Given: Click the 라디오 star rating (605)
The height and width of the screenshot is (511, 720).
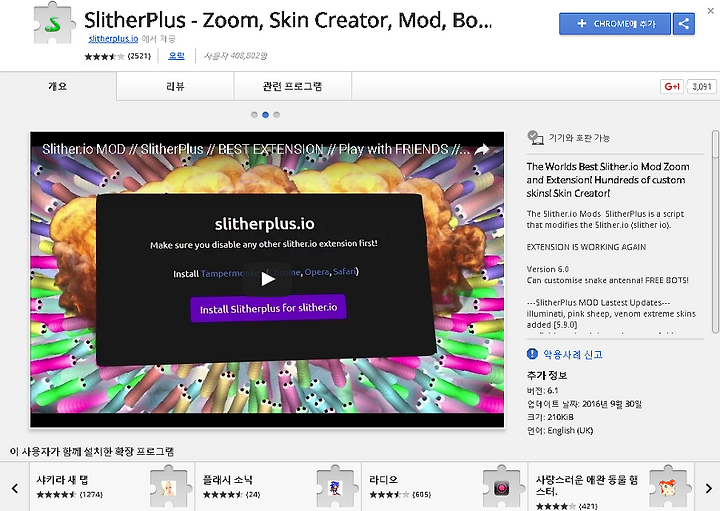Looking at the screenshot, I should [x=400, y=494].
